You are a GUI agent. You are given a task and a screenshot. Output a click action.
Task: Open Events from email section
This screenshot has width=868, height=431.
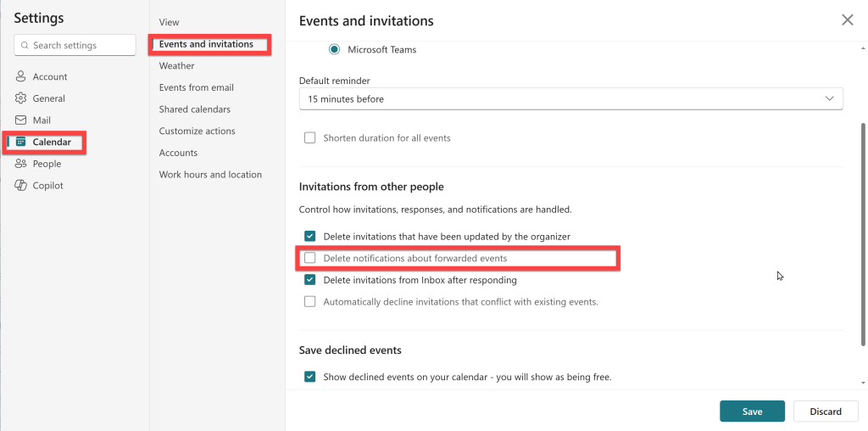(196, 87)
